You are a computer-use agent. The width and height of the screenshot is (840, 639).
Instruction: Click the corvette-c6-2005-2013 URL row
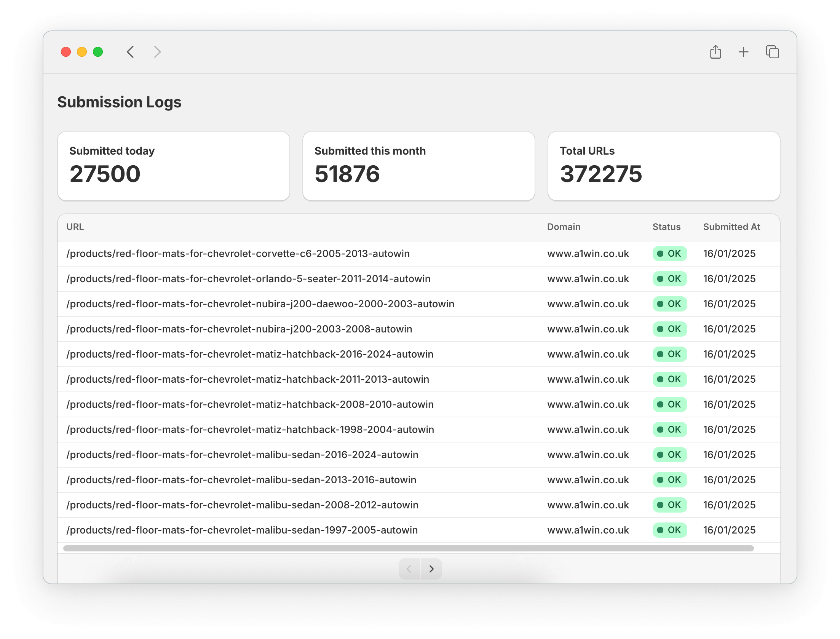(x=419, y=254)
